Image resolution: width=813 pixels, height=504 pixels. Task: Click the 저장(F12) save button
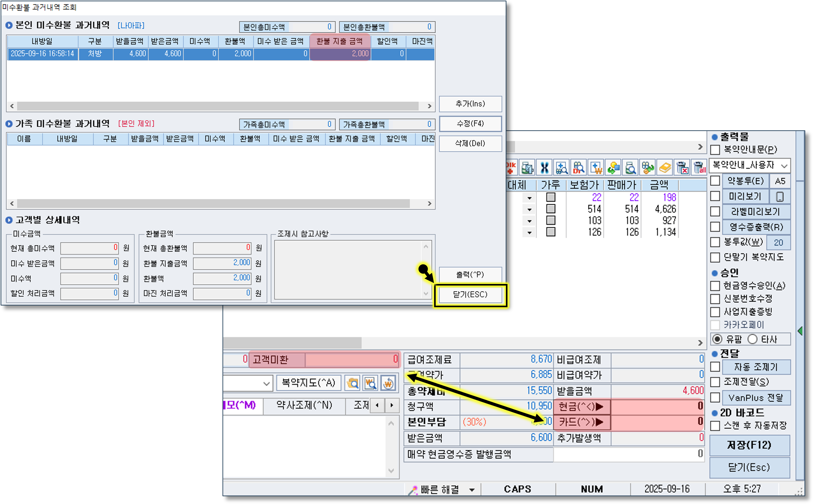click(749, 445)
